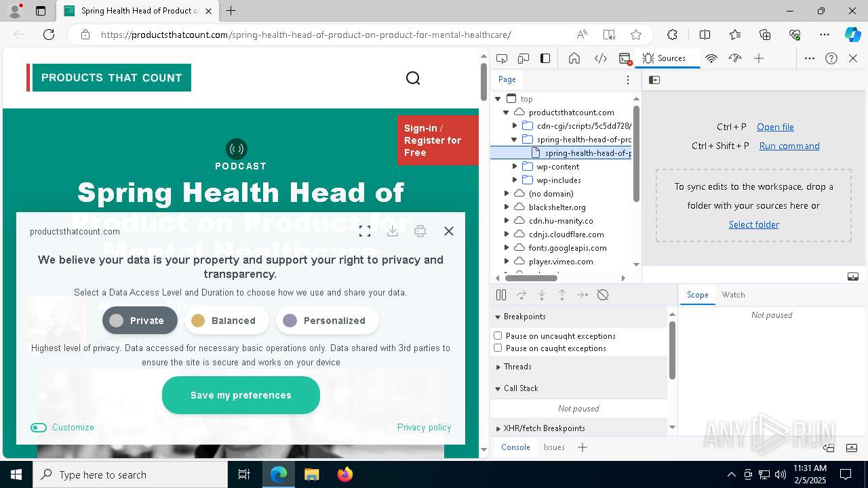The width and height of the screenshot is (868, 488).
Task: Open Edge split screen icon
Action: [705, 35]
